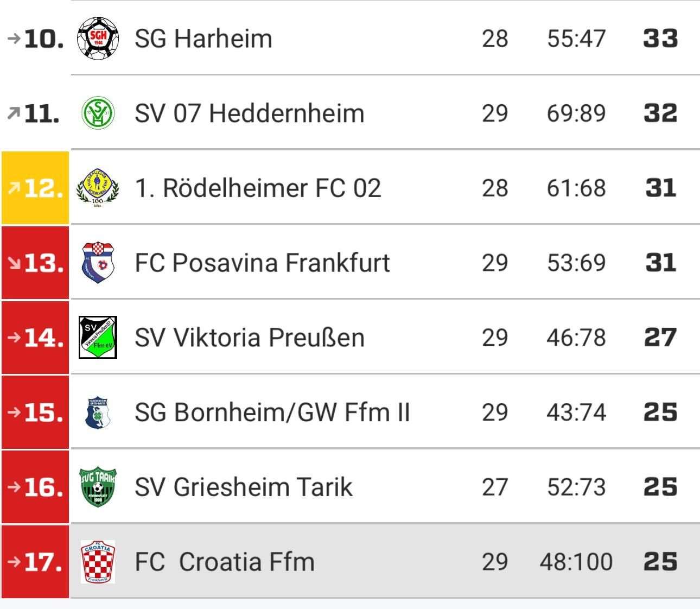Open the SG Harheim team name
The image size is (700, 609).
203,39
